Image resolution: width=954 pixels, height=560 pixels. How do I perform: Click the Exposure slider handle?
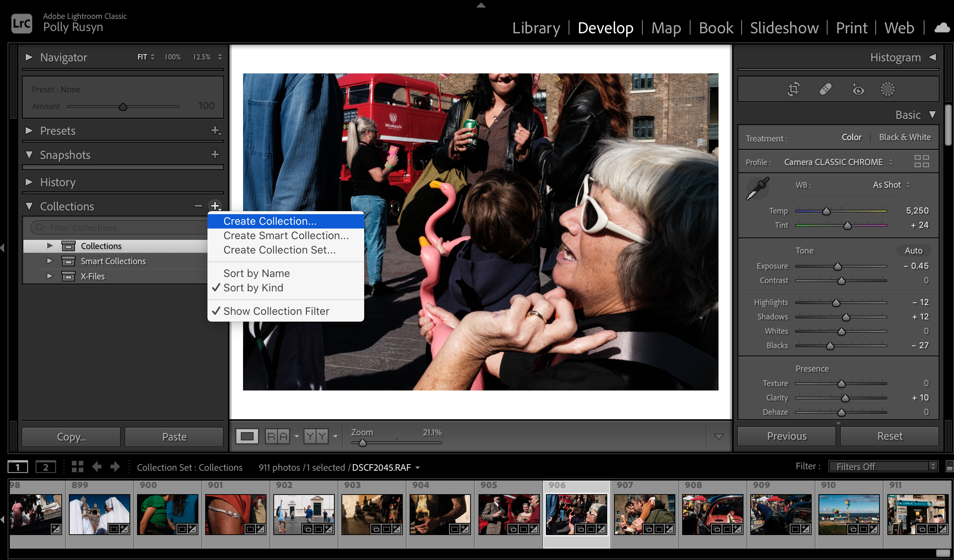tap(837, 267)
